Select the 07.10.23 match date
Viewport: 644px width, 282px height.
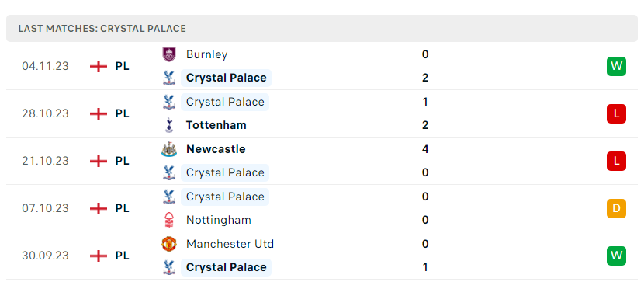[x=45, y=208]
